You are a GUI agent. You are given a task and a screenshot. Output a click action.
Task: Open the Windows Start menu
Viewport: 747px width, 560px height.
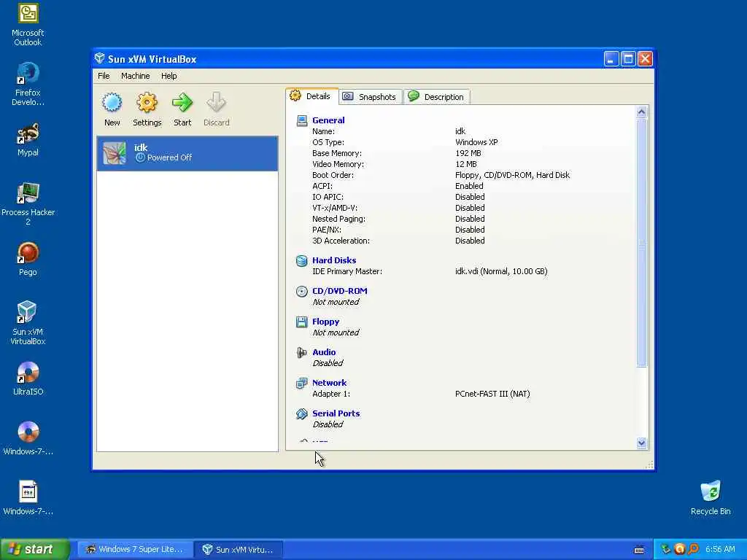pyautogui.click(x=35, y=549)
